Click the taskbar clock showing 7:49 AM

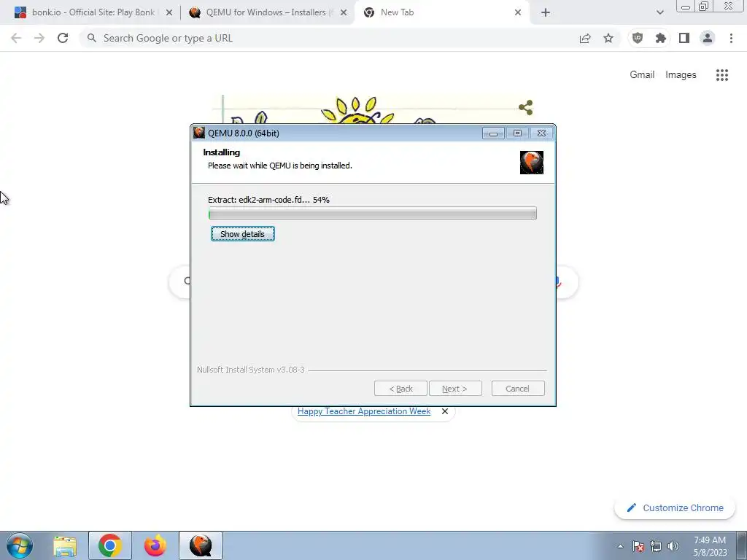coord(710,546)
